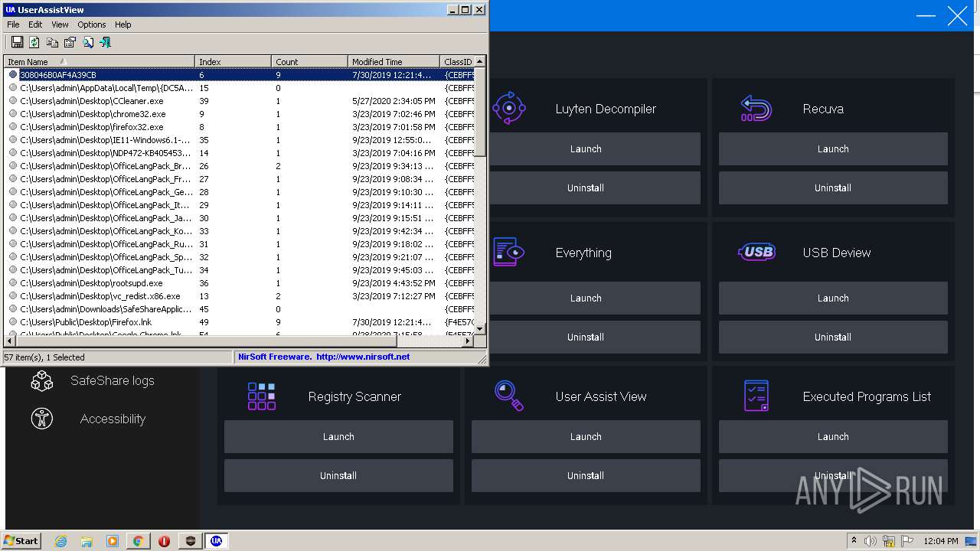Sort list by Index column header
Screen dimensions: 980x551
click(x=233, y=62)
